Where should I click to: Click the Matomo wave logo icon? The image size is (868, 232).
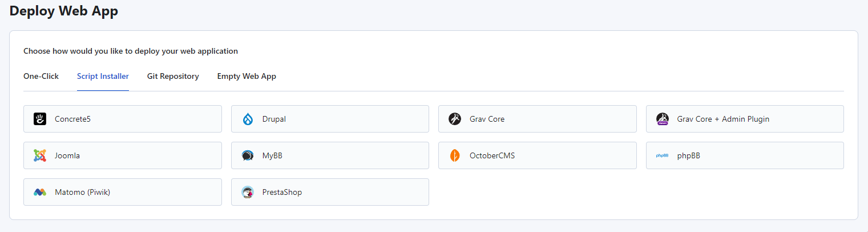[x=39, y=192]
